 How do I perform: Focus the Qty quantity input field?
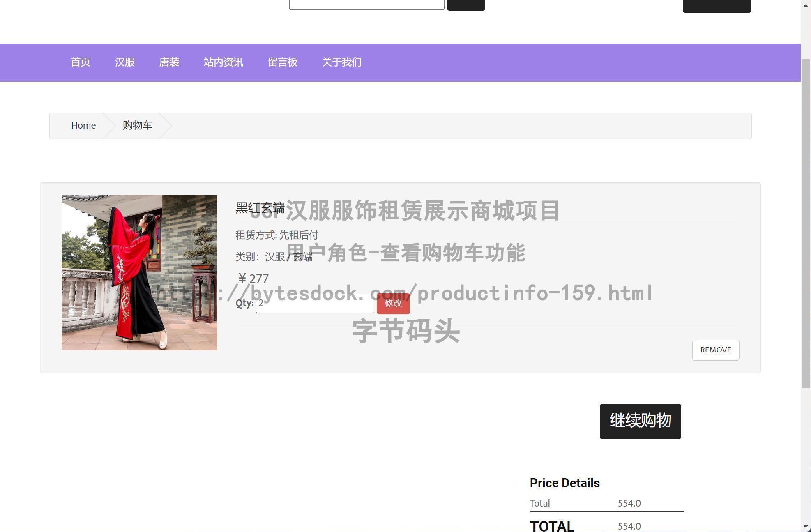(x=314, y=304)
